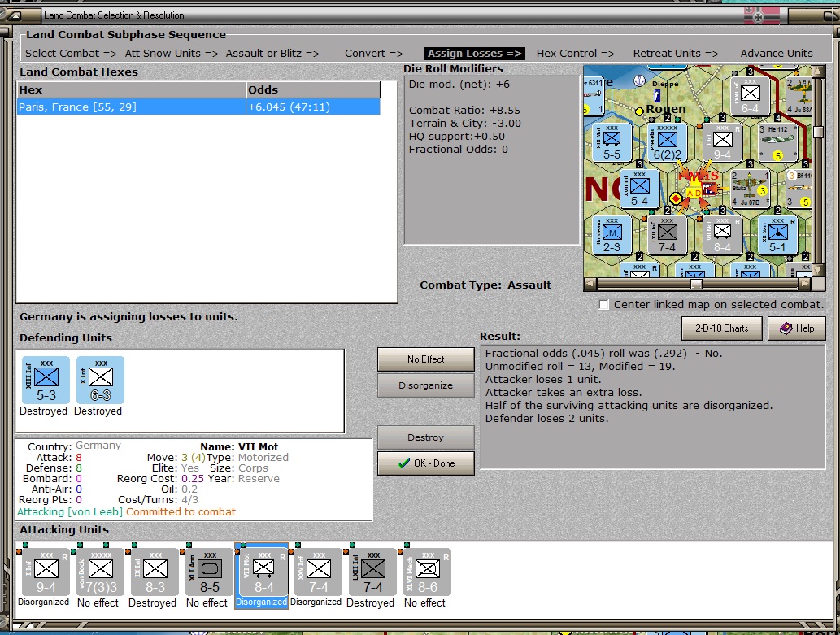The height and width of the screenshot is (635, 840).
Task: Click the 5-4 infantry counter on map
Action: click(x=639, y=189)
